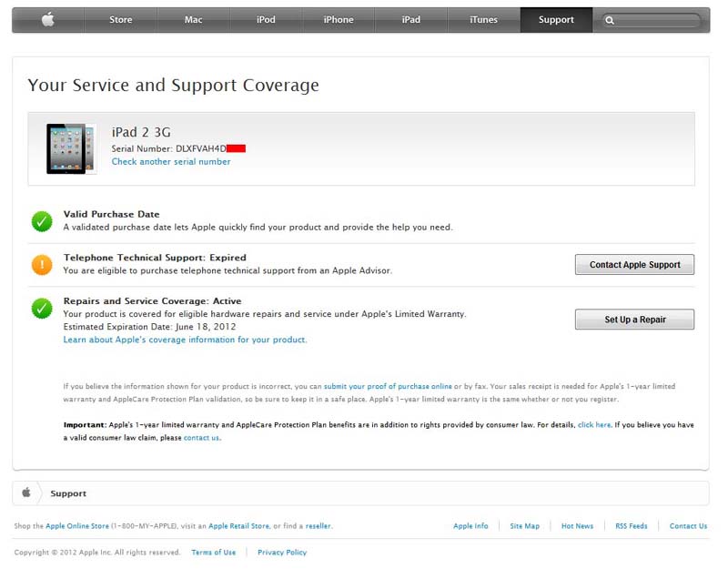Click Estimated Expiration Date June 18, 2012 text
This screenshot has width=728, height=579.
click(149, 327)
